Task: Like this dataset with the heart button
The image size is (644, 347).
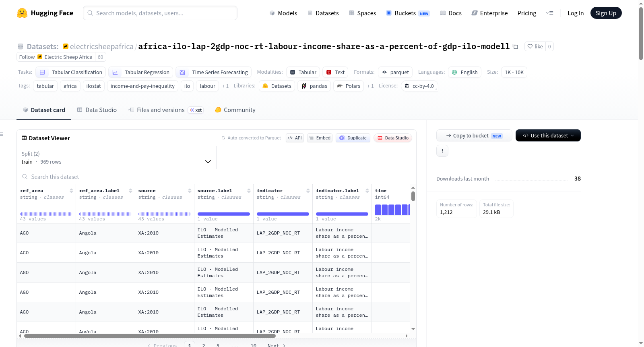Action: tap(535, 46)
